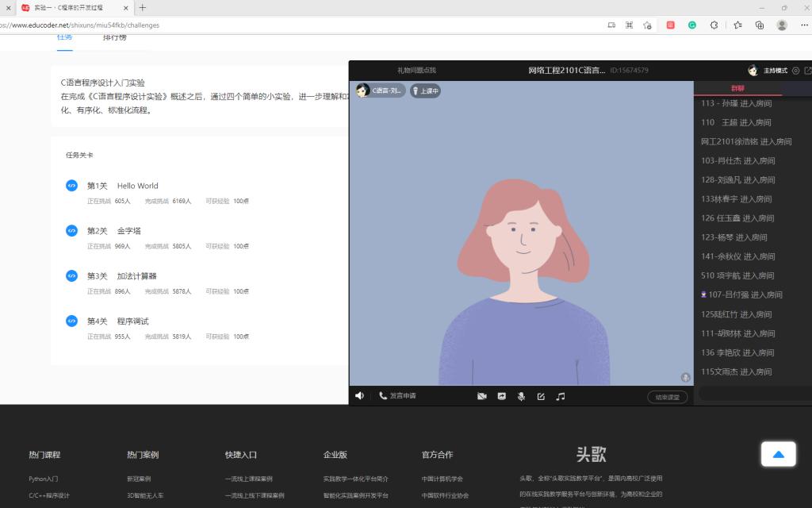Open the collections icon in browser toolbar

(x=759, y=25)
